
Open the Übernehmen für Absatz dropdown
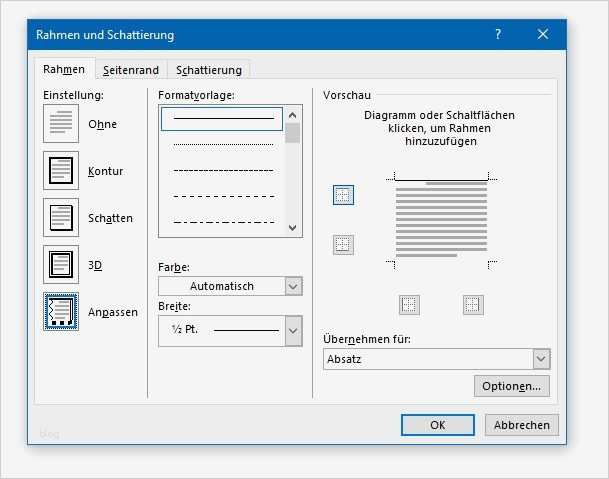(437, 358)
